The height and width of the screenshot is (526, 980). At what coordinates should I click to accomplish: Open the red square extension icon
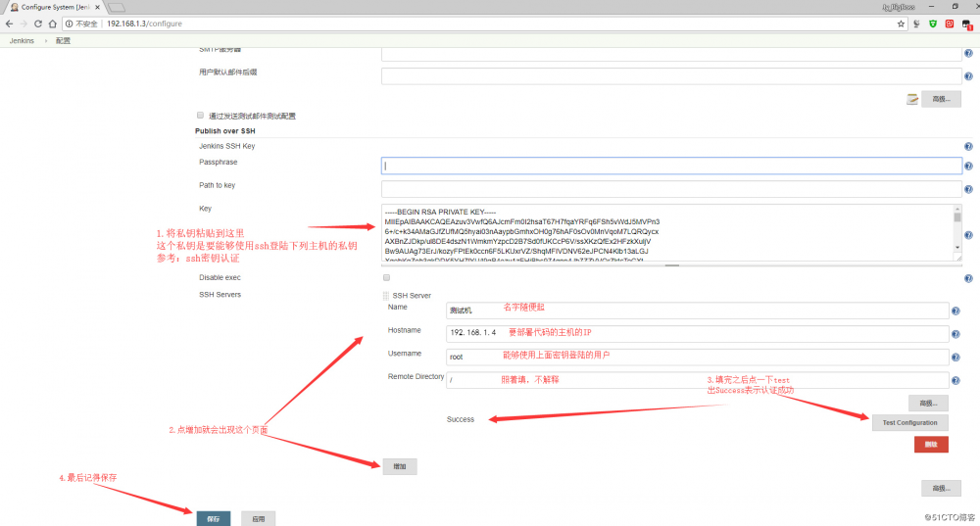tap(950, 24)
